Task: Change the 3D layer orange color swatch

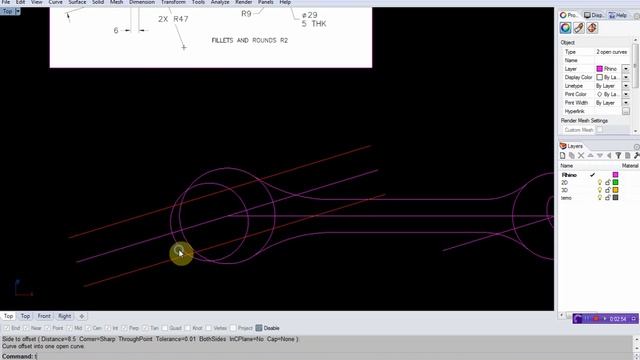Action: (x=616, y=190)
